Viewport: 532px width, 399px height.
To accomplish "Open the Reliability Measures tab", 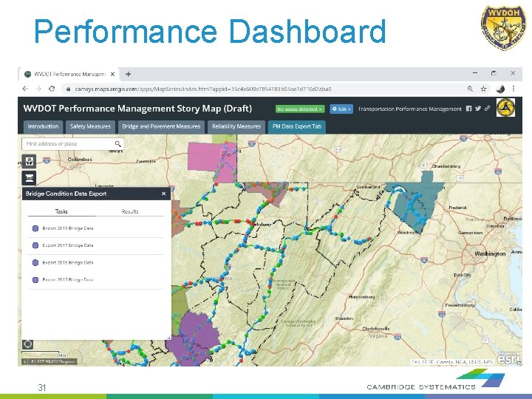I will click(236, 126).
